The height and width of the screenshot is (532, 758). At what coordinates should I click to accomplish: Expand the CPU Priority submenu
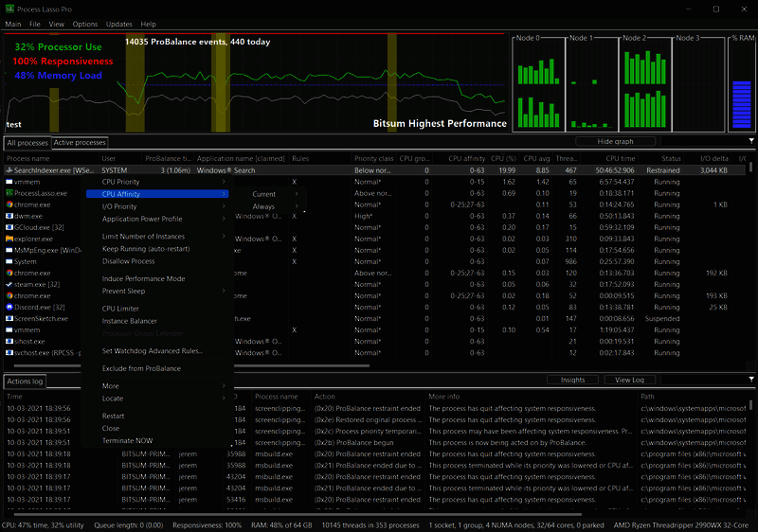(121, 182)
